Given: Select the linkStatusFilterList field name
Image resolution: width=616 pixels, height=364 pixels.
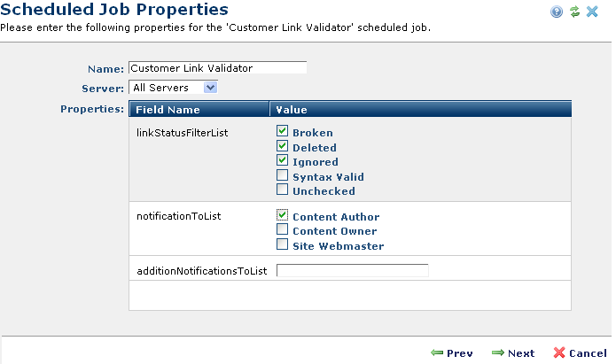Looking at the screenshot, I should point(172,133).
